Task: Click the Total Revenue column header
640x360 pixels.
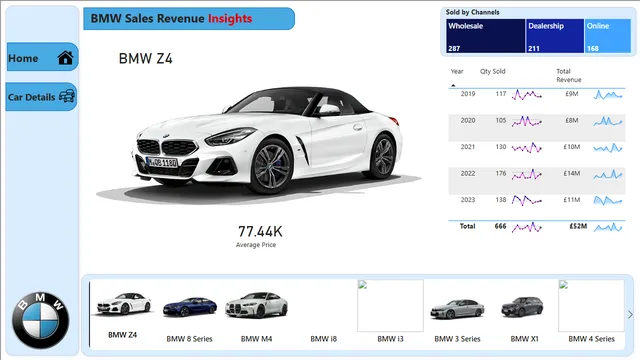Action: pyautogui.click(x=569, y=76)
